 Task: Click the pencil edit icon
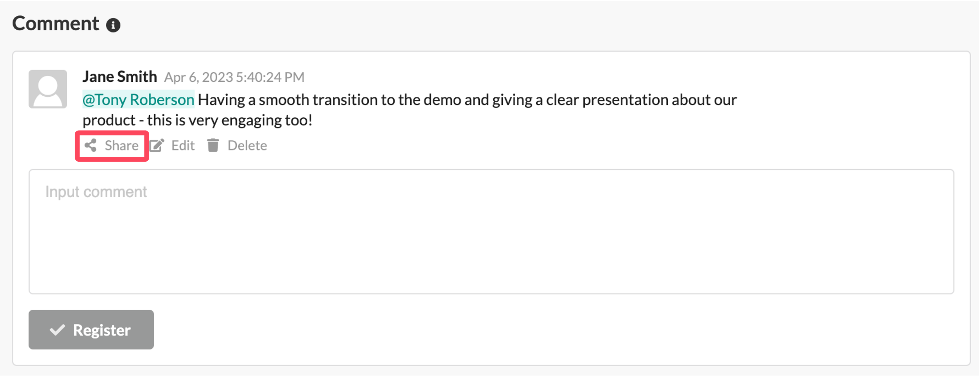pyautogui.click(x=156, y=145)
